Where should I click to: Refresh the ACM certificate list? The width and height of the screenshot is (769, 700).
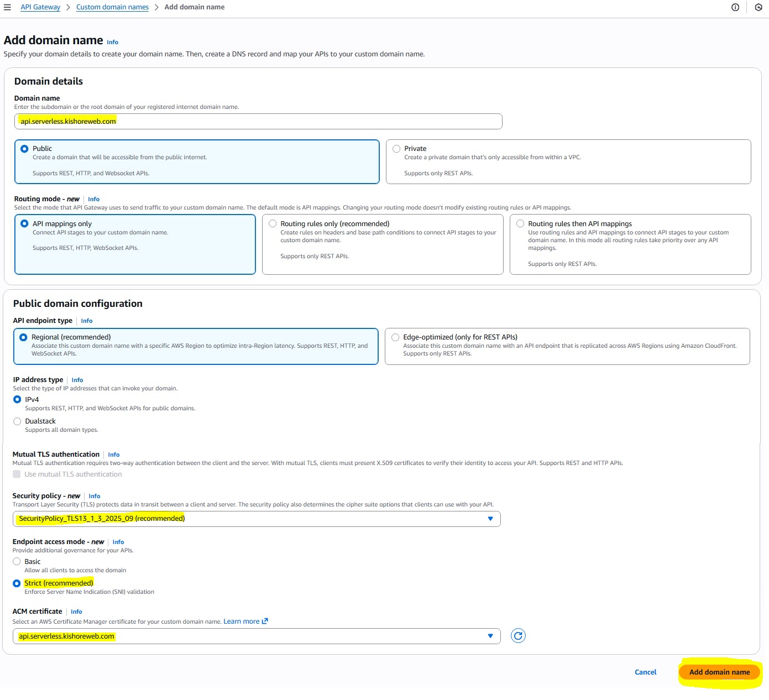point(517,636)
